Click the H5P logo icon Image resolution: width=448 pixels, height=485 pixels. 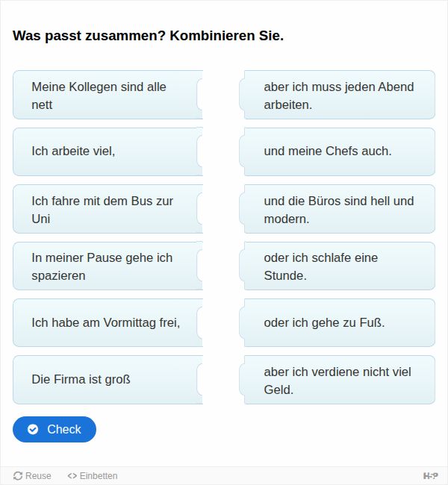point(431,476)
